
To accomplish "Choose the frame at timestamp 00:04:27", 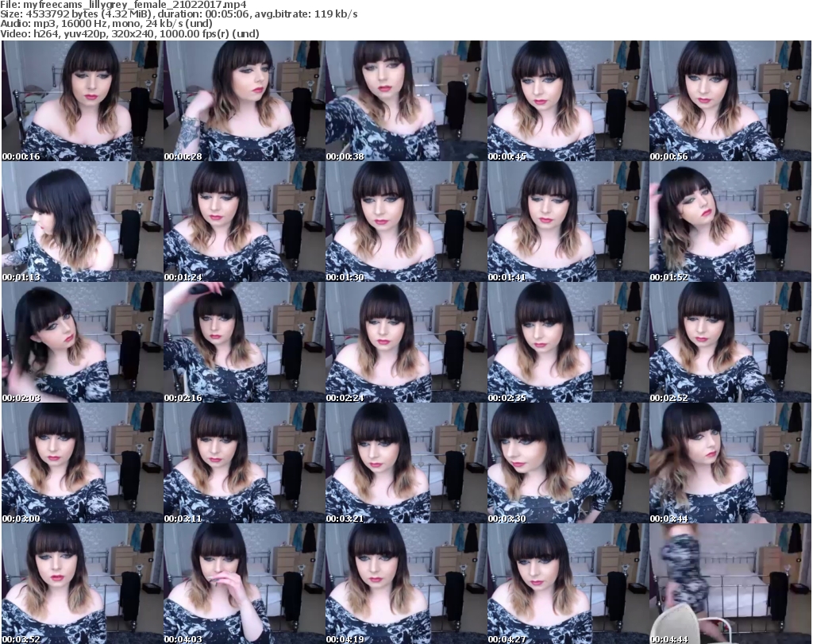I will click(568, 584).
